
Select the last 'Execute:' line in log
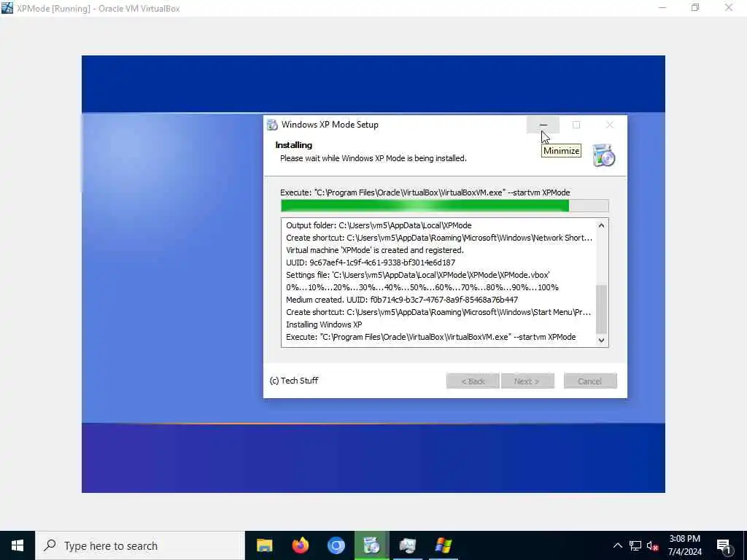tap(430, 337)
